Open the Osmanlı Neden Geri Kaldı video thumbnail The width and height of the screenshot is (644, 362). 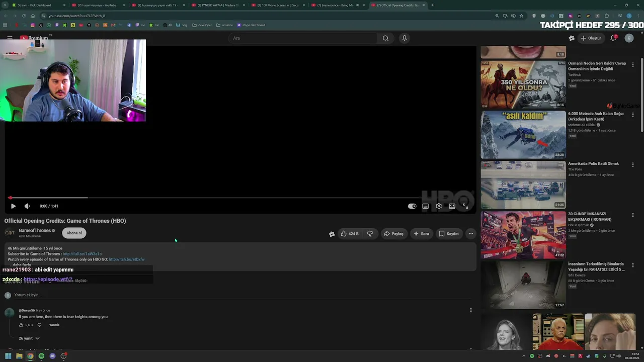point(523,84)
